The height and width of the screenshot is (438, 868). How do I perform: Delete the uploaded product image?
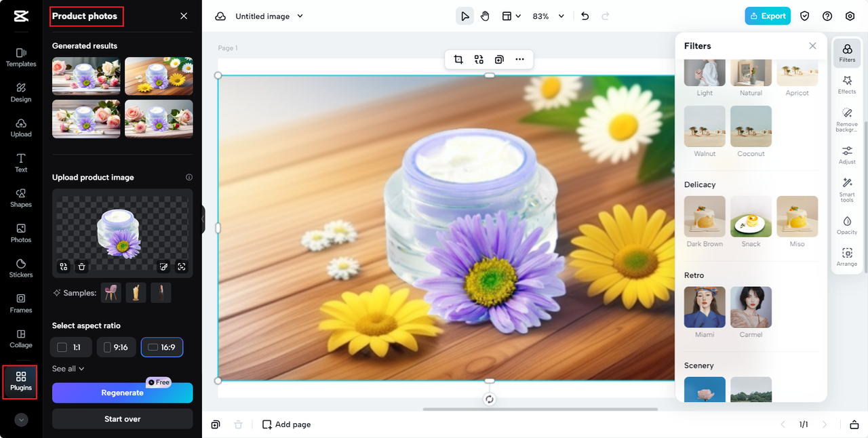pos(81,267)
